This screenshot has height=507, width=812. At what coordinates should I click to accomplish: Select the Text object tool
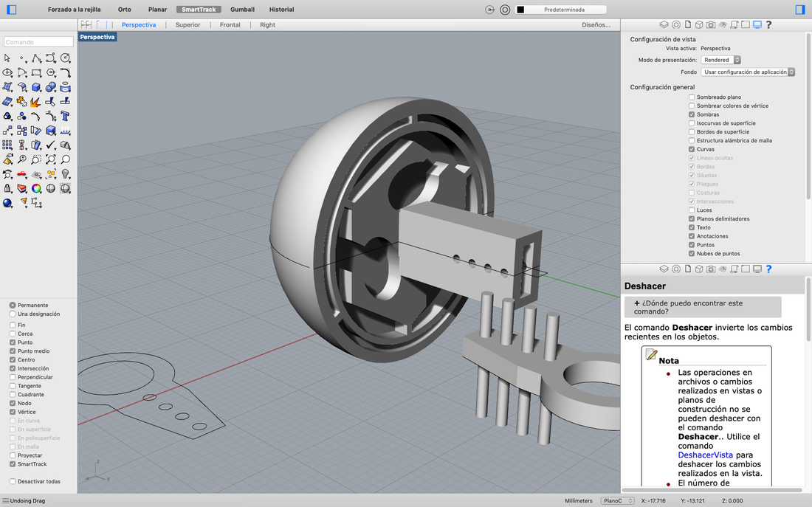point(65,116)
